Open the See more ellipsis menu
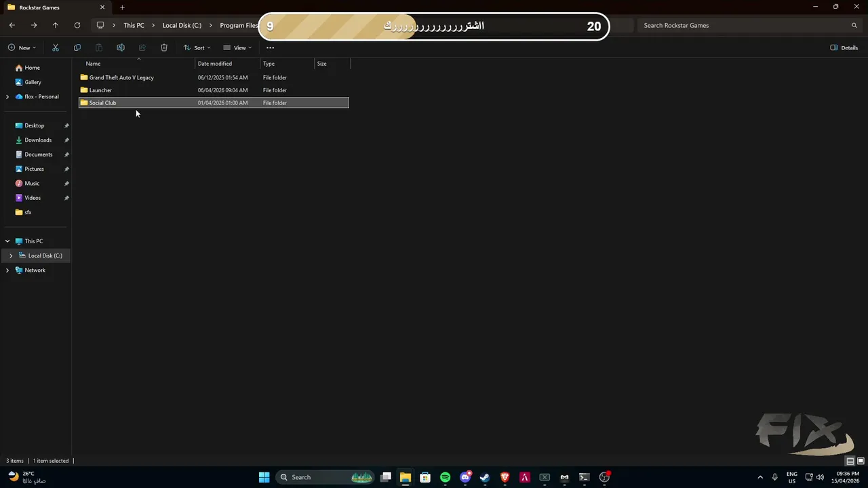Viewport: 868px width, 488px height. [270, 47]
